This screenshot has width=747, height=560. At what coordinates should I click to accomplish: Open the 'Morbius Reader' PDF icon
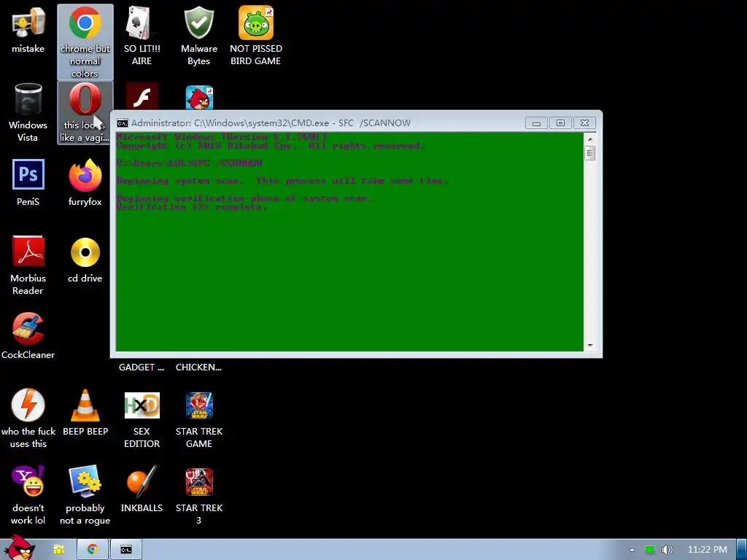click(x=28, y=265)
